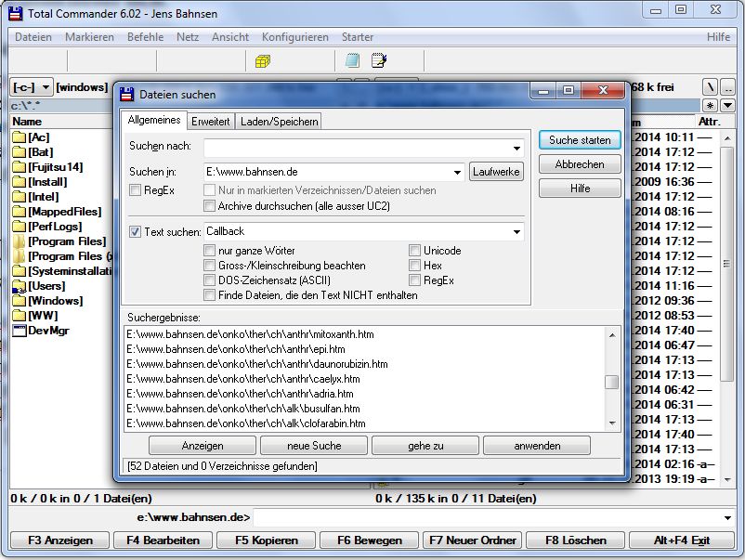
Task: Enable the Hex checkbox
Action: (415, 265)
